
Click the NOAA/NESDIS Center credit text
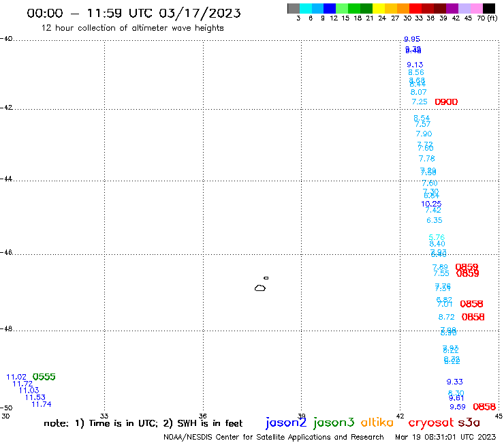click(x=274, y=437)
